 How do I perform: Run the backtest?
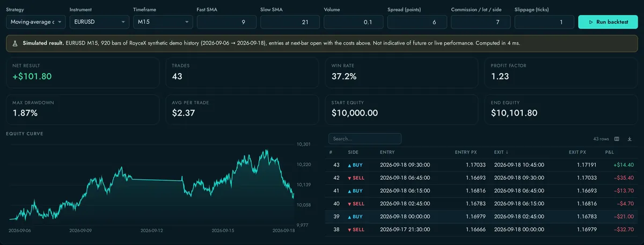coord(608,22)
